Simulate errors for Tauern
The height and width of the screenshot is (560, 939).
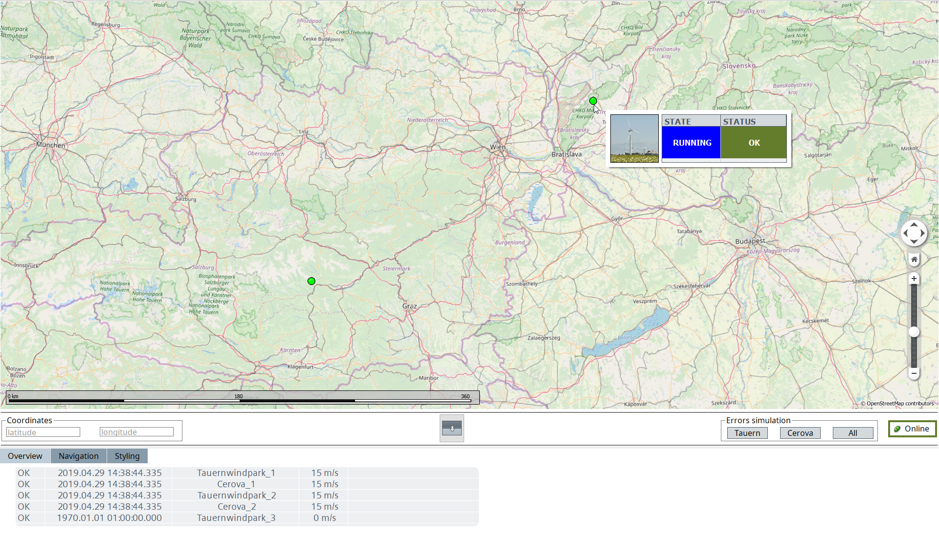tap(747, 433)
